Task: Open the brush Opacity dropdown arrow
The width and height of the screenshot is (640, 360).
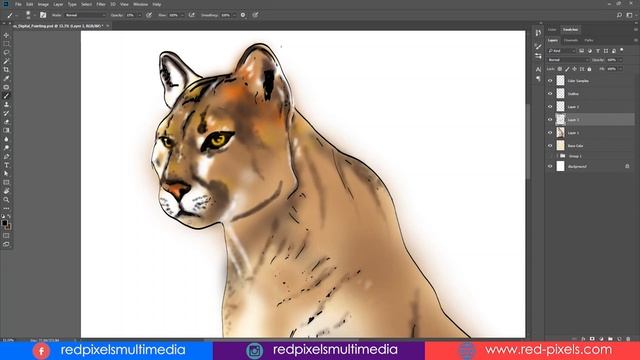Action: (140, 15)
